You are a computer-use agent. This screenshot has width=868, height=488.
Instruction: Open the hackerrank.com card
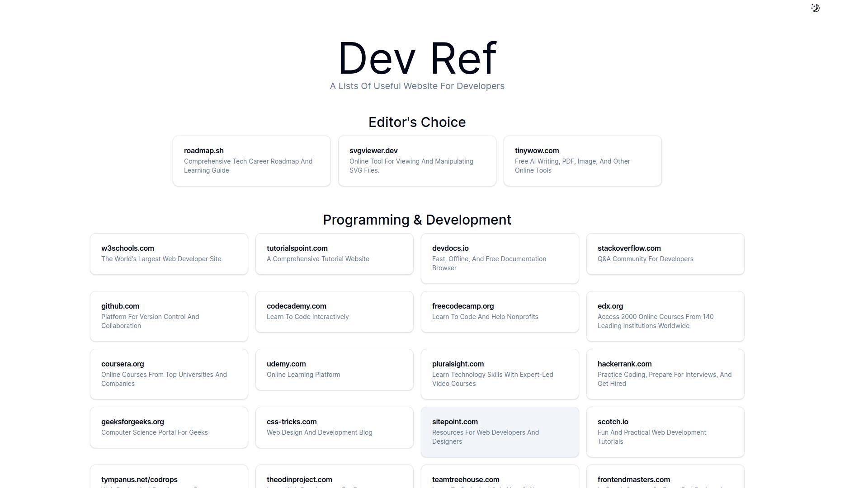665,374
